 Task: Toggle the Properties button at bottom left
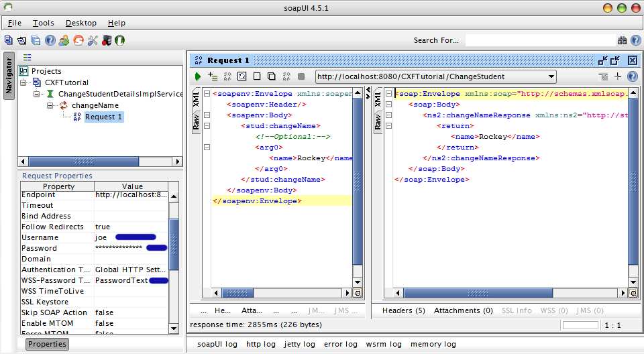[47, 344]
